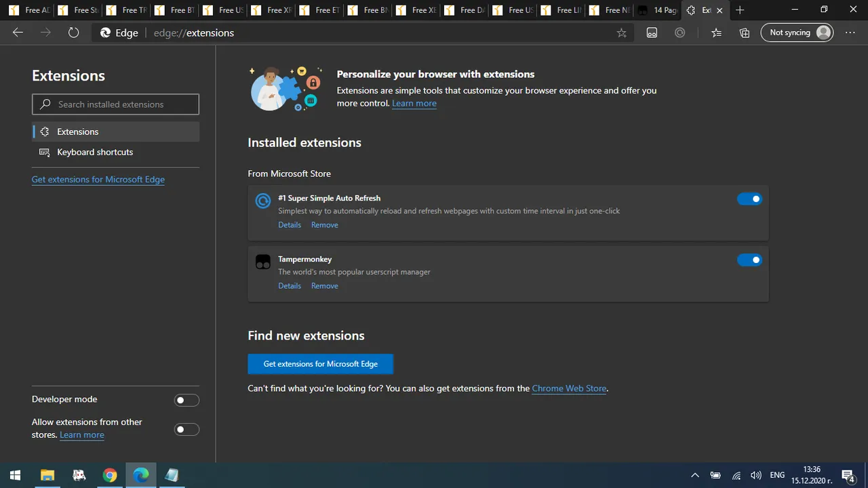This screenshot has height=488, width=868.
Task: Open Get extensions for Microsoft Edge sidebar link
Action: coord(98,179)
